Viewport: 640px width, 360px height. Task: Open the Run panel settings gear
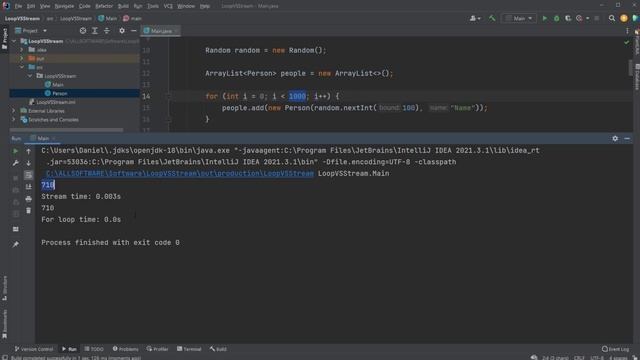[x=615, y=139]
